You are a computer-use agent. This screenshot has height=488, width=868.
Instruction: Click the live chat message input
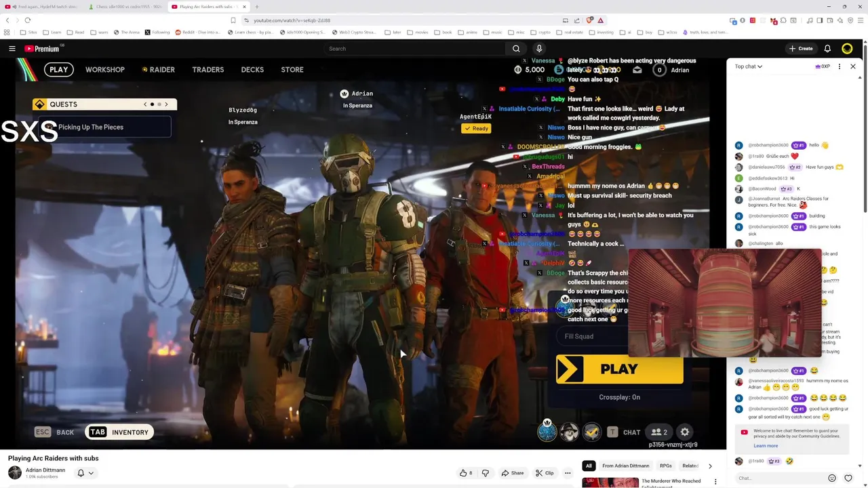click(780, 478)
